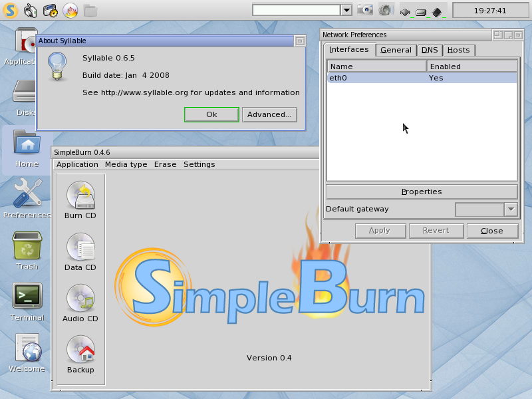Viewport: 532px width, 399px height.
Task: Click the Revert button
Action: coord(436,231)
